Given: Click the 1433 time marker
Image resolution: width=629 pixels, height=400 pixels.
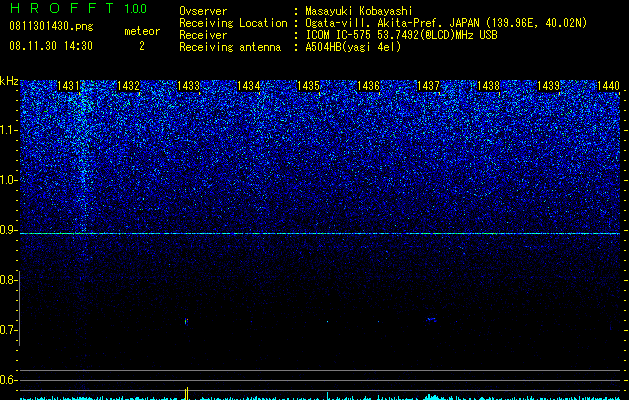Looking at the screenshot, I should tap(188, 86).
